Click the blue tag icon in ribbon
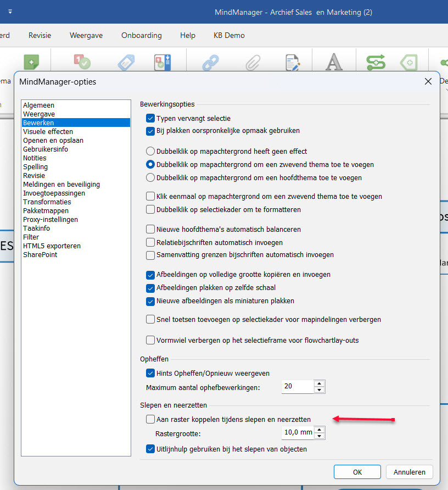 tap(126, 62)
